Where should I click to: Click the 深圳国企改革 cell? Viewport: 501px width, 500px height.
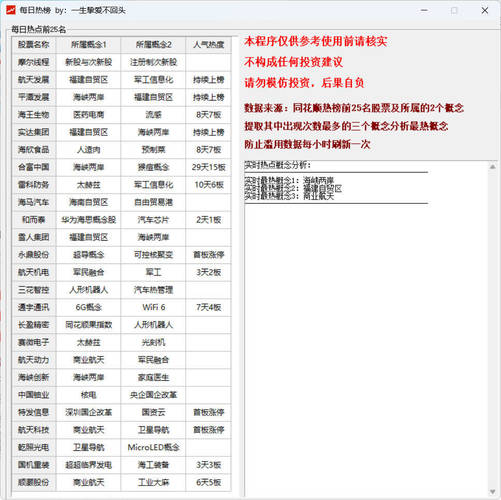[88, 412]
